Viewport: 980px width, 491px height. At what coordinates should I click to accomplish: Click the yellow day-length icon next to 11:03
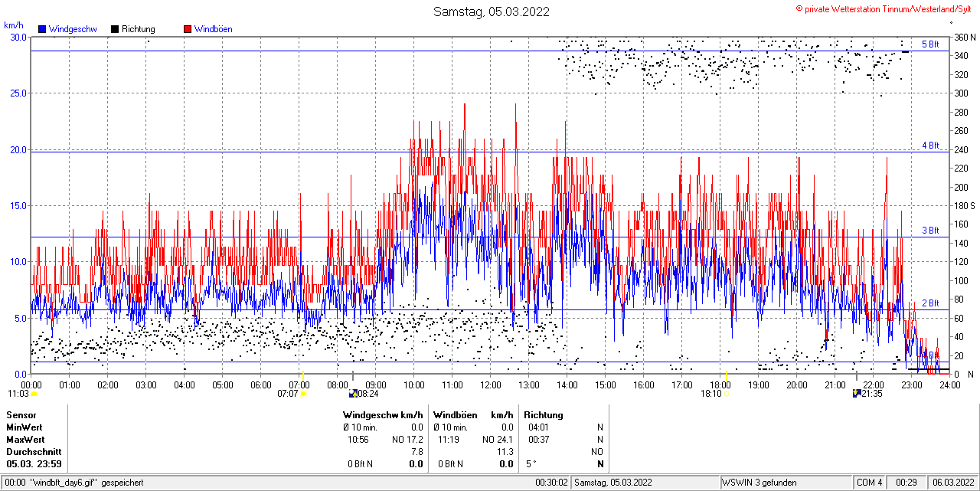(34, 394)
